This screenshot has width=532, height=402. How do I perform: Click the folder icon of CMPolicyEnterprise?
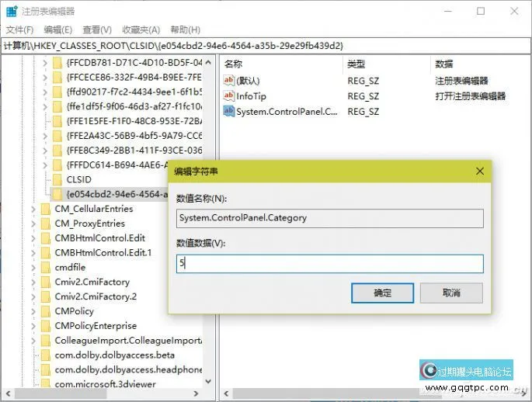point(46,325)
